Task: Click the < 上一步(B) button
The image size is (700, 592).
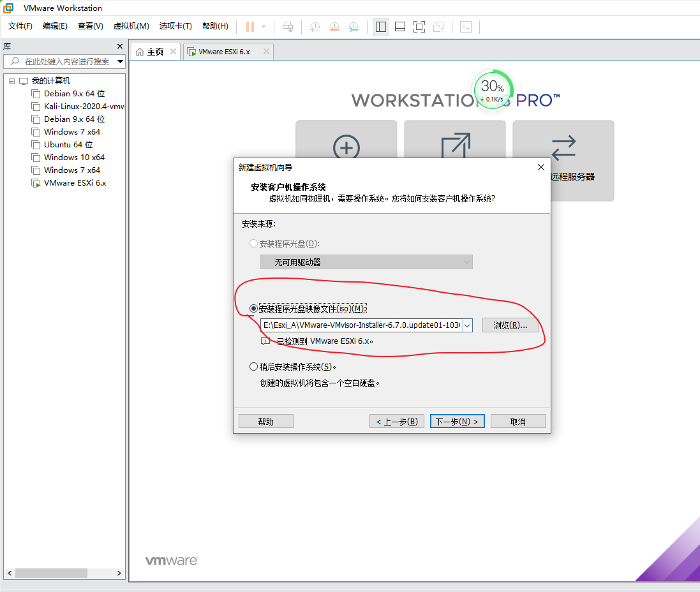Action: click(x=396, y=422)
